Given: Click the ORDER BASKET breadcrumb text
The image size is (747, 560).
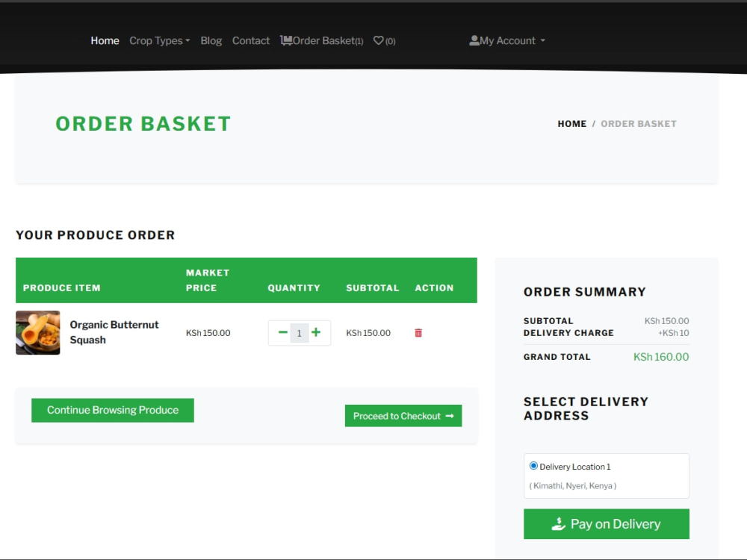Looking at the screenshot, I should (639, 124).
